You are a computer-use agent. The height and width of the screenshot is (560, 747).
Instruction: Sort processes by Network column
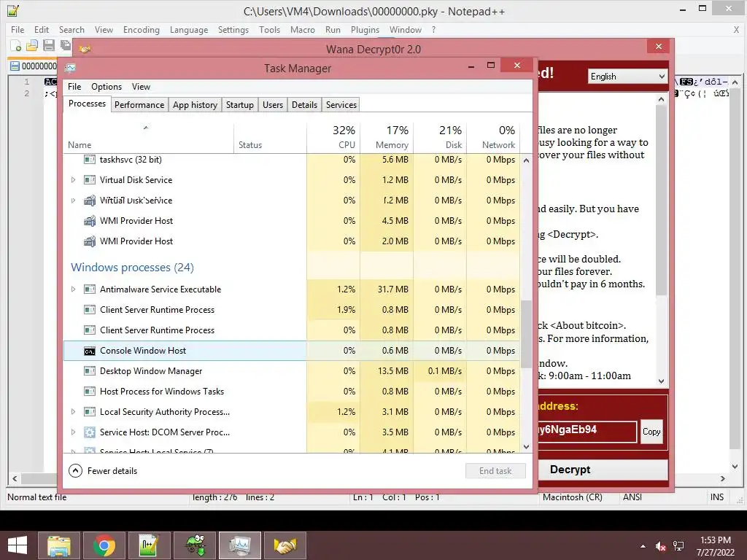click(x=494, y=138)
